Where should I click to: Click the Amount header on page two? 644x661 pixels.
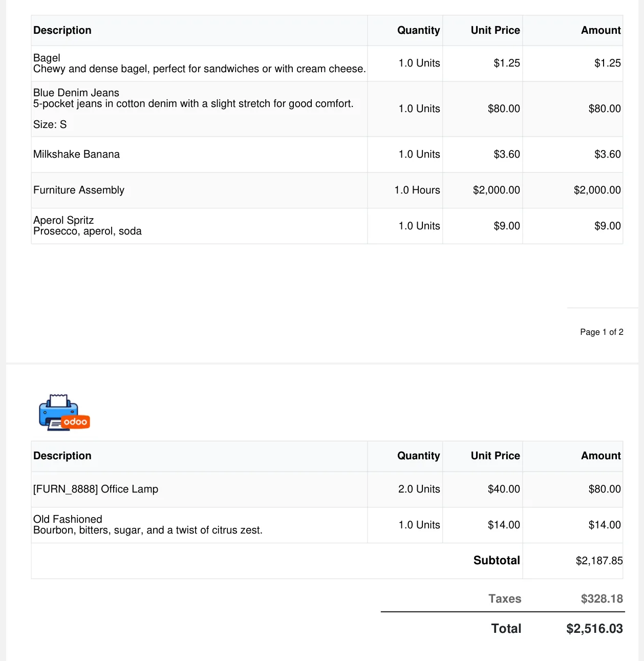click(x=600, y=456)
